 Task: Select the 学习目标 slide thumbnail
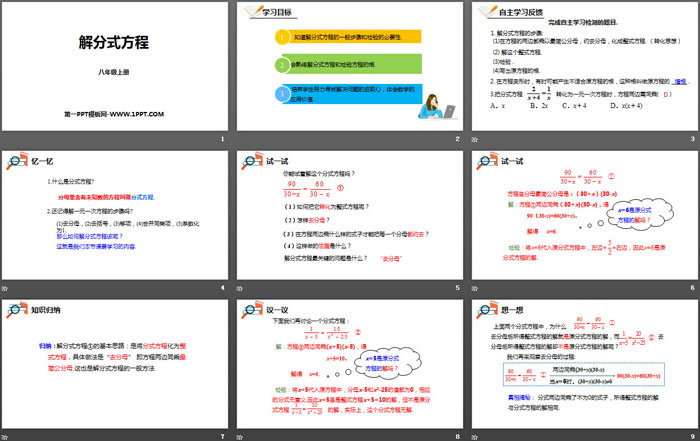pos(350,66)
